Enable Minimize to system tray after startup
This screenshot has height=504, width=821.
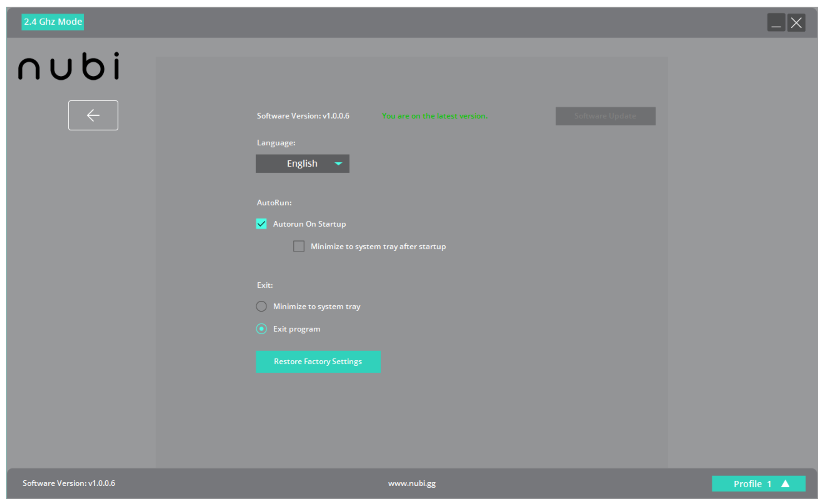pyautogui.click(x=299, y=246)
